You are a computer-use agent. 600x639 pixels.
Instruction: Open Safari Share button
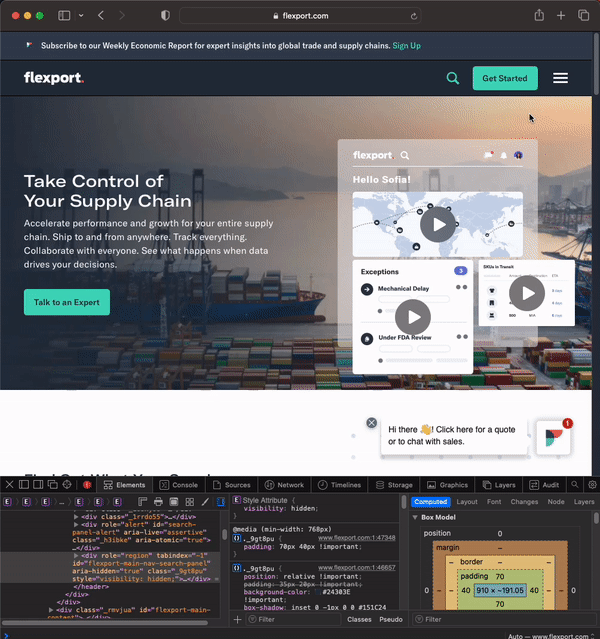click(539, 15)
